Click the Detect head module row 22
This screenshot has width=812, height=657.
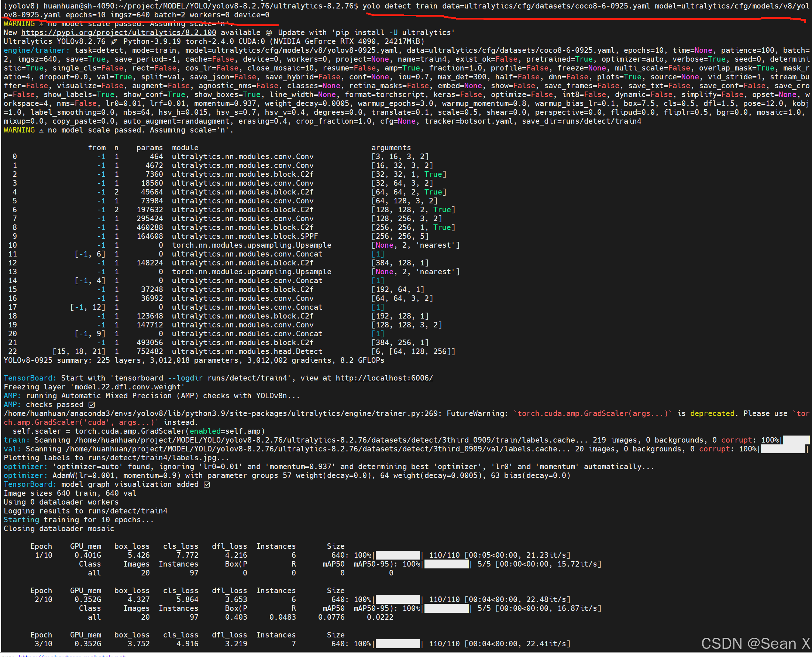[247, 351]
